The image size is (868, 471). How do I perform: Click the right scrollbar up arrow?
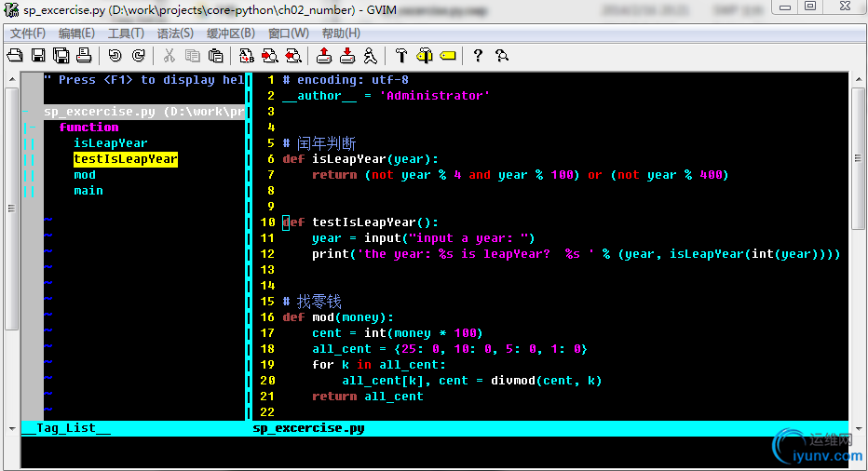click(858, 80)
